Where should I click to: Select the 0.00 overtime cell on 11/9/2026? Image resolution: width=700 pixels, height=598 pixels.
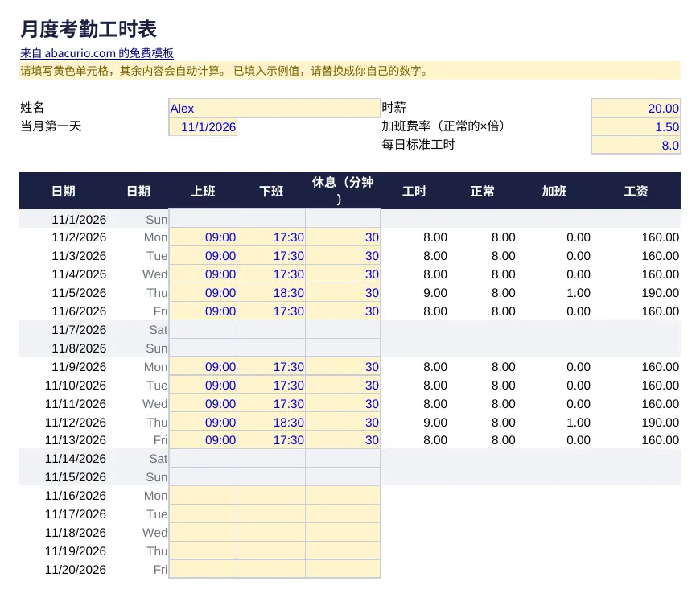point(554,367)
